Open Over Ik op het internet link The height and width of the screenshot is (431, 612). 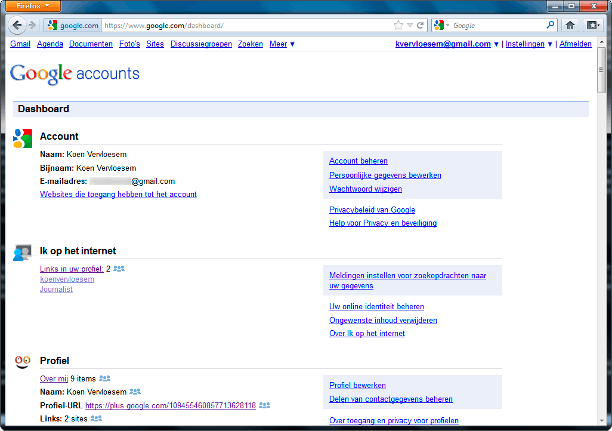367,333
